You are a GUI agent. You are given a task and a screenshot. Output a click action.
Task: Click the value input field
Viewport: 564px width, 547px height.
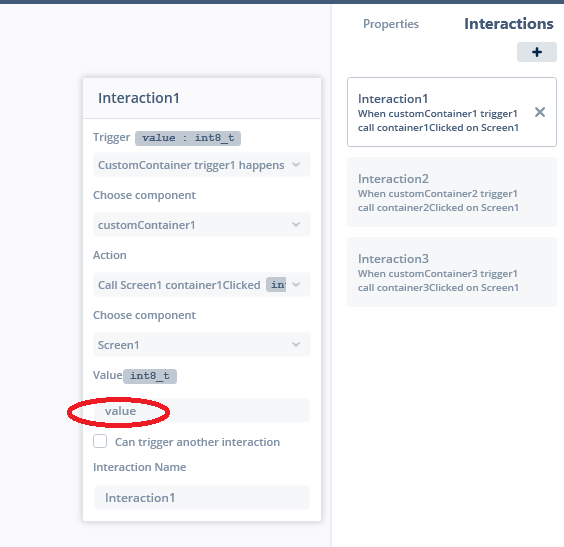click(202, 411)
